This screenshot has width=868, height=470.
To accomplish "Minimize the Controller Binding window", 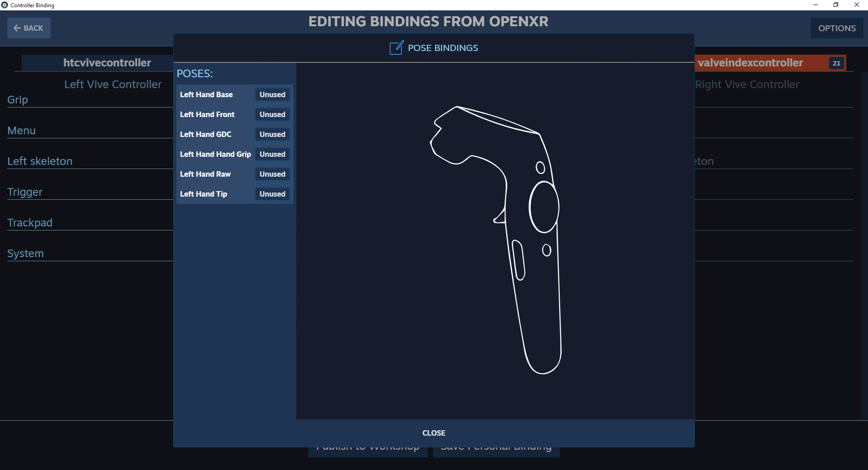I will click(x=816, y=5).
